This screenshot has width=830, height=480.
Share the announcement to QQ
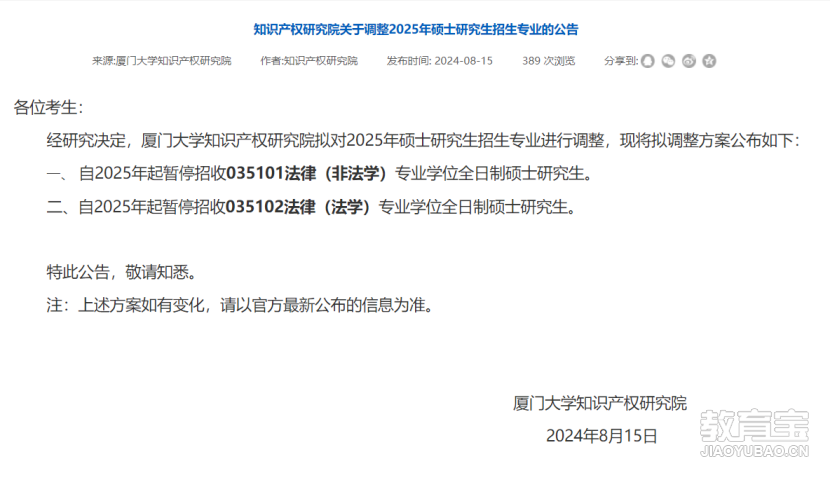click(x=647, y=61)
